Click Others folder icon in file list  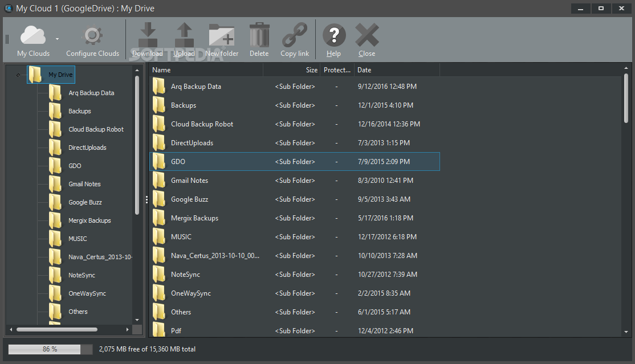(x=159, y=312)
